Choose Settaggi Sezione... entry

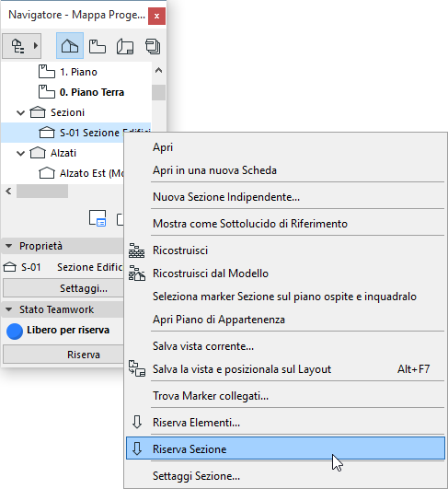pyautogui.click(x=285, y=476)
